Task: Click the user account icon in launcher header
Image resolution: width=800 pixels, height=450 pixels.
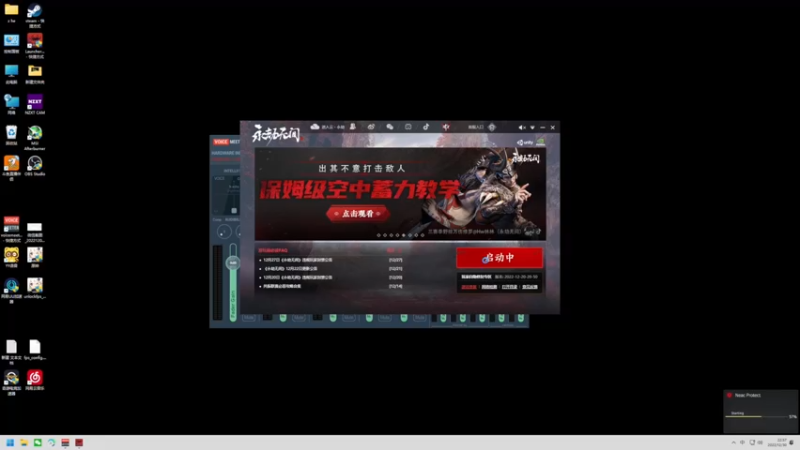Action: (x=353, y=127)
